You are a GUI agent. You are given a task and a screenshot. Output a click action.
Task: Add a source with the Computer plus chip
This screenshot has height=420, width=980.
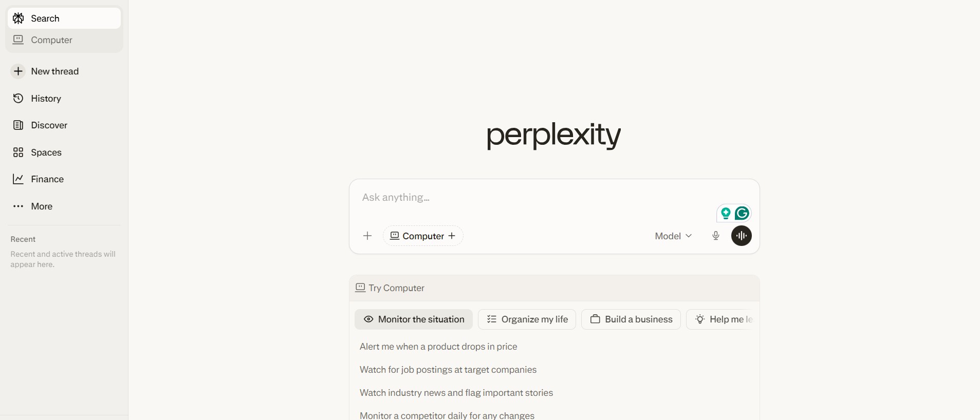pos(452,236)
